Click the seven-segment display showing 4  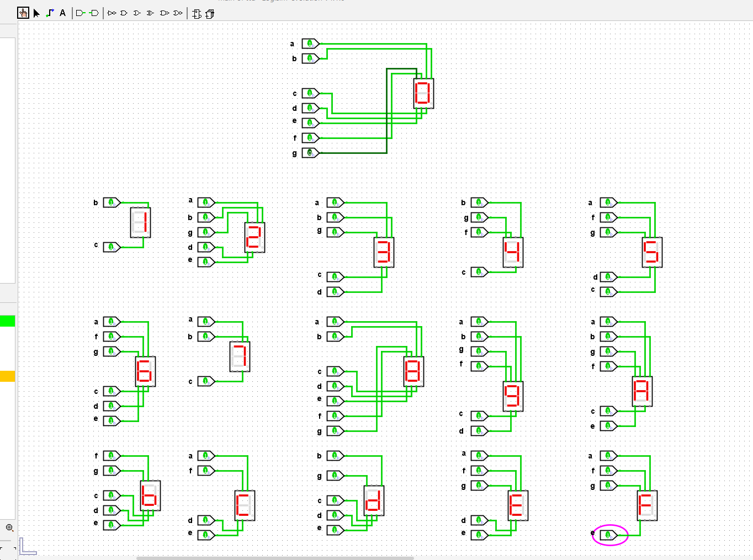tap(513, 252)
